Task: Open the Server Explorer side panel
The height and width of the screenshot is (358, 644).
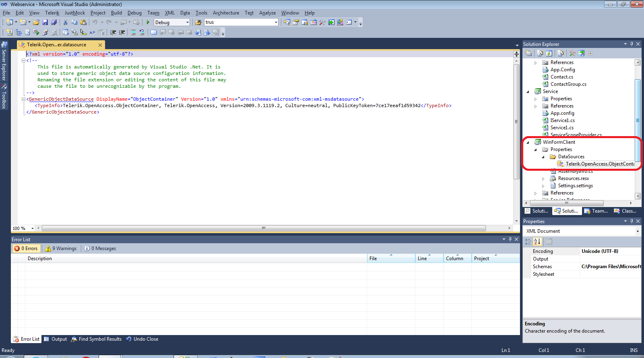Action: 4,61
